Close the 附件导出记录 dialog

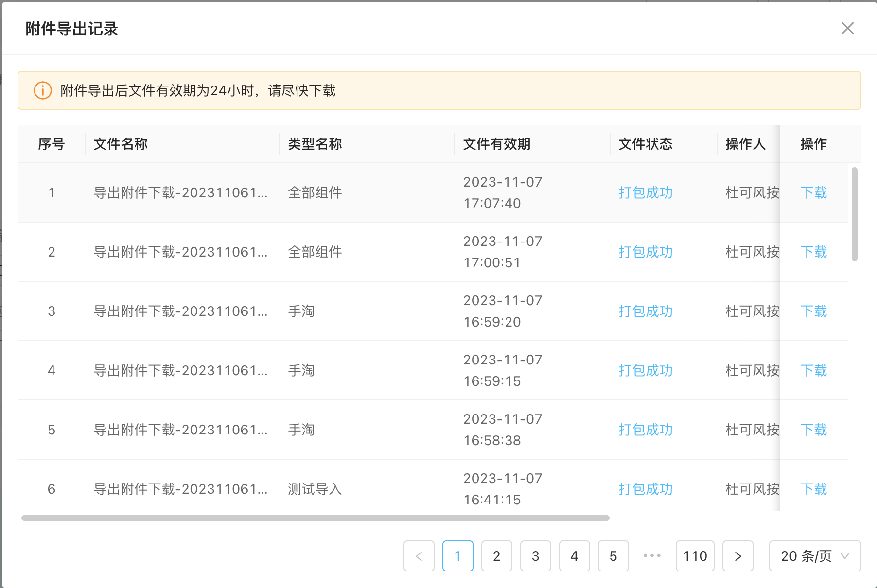847,28
